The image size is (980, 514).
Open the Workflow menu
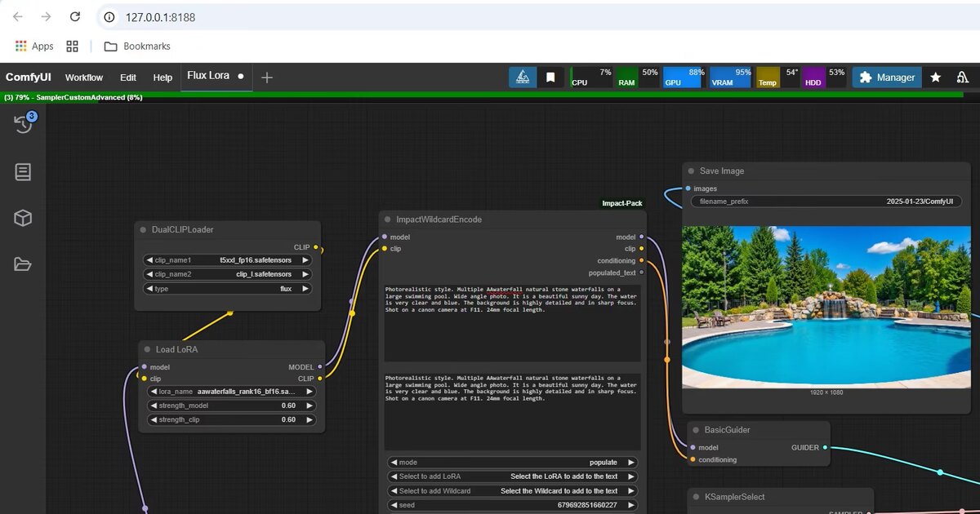(84, 78)
